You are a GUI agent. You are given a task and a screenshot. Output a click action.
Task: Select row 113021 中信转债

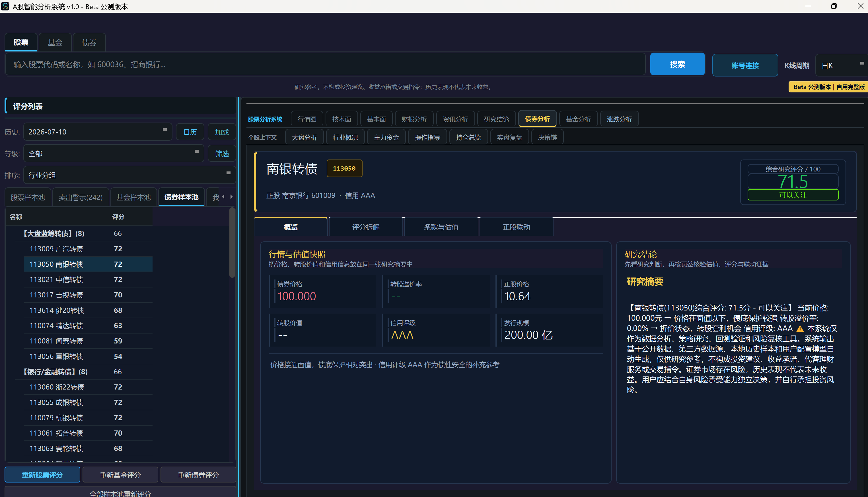click(x=88, y=279)
